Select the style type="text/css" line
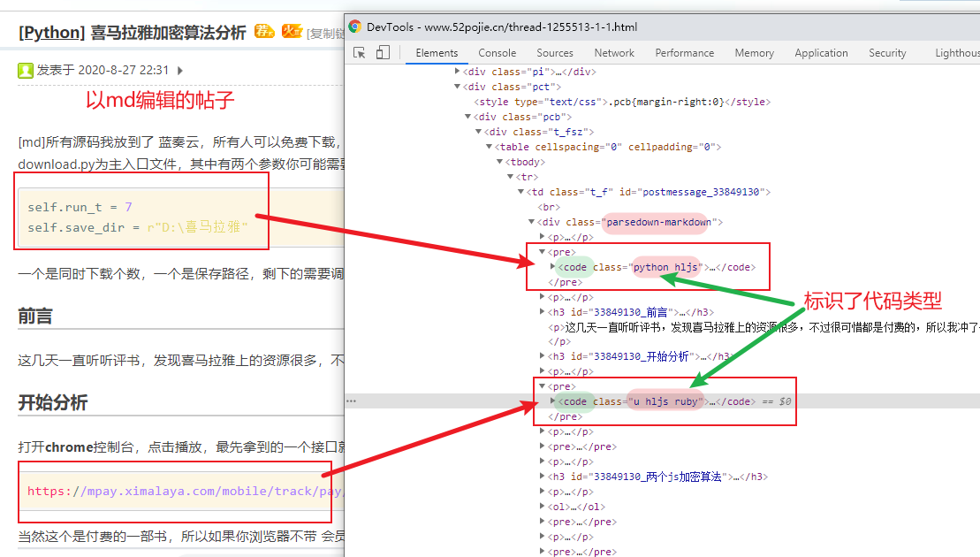980x557 pixels. pos(622,102)
